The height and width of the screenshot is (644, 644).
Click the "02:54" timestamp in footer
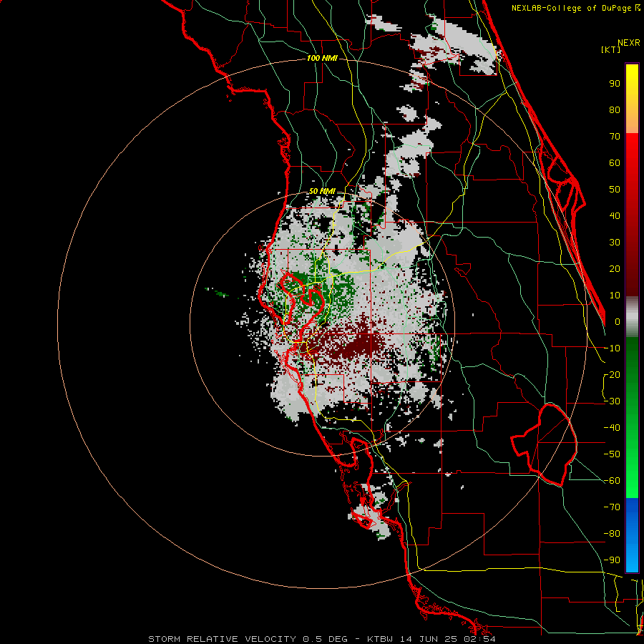coord(479,639)
